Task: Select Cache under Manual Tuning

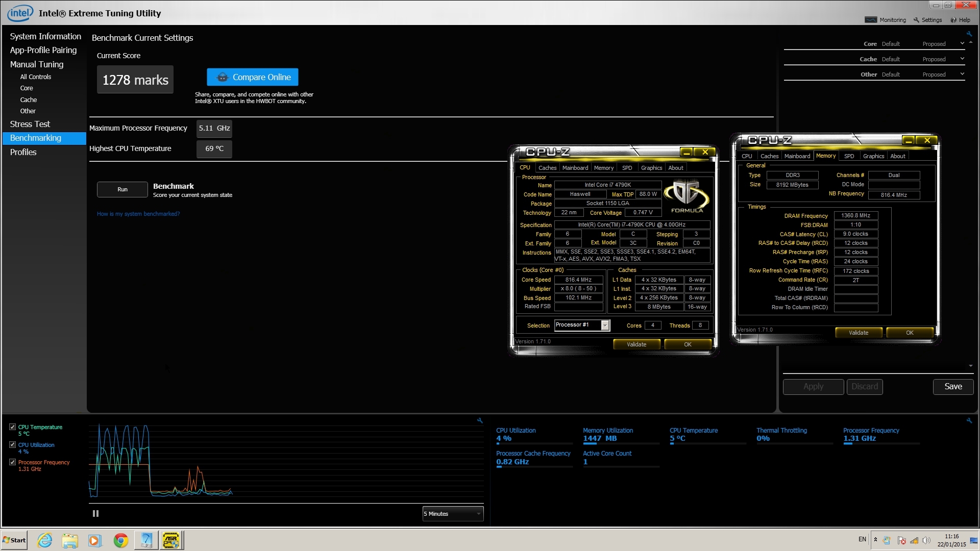Action: 29,100
